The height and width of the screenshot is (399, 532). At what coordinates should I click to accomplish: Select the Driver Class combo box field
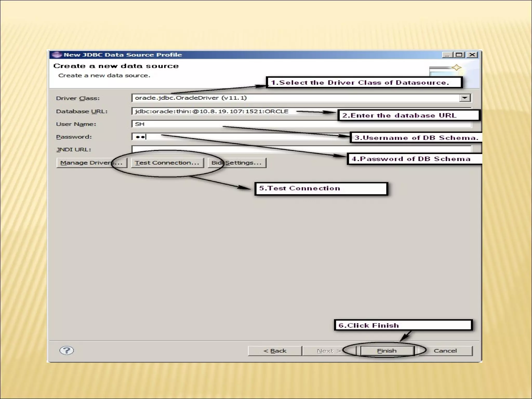point(286,98)
